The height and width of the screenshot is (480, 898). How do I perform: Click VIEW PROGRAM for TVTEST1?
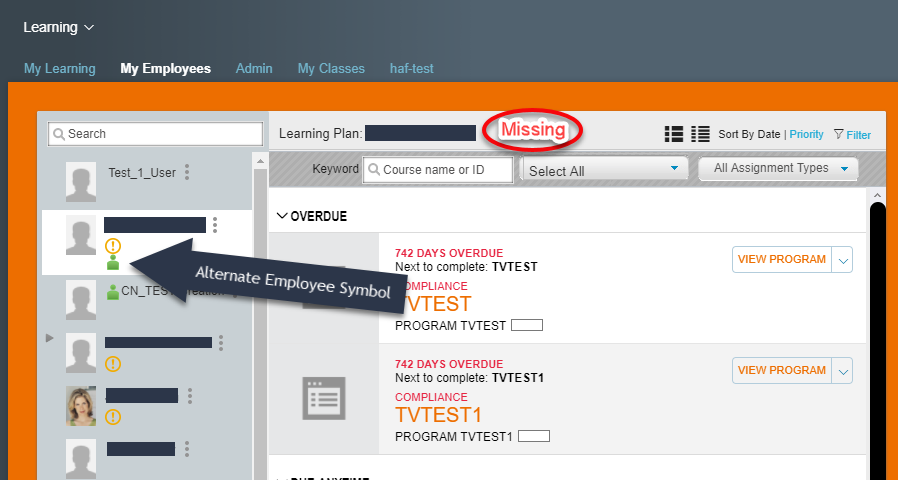coord(782,371)
